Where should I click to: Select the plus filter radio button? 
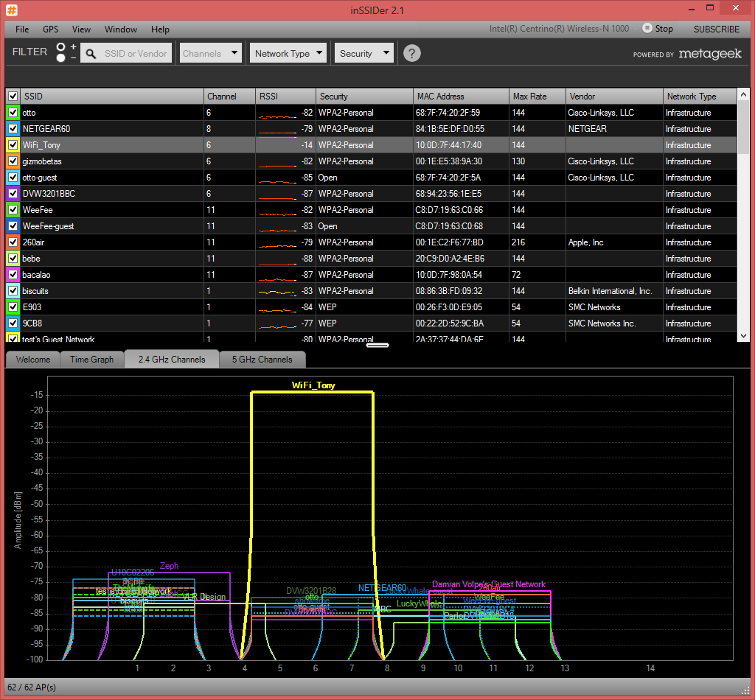pyautogui.click(x=60, y=47)
